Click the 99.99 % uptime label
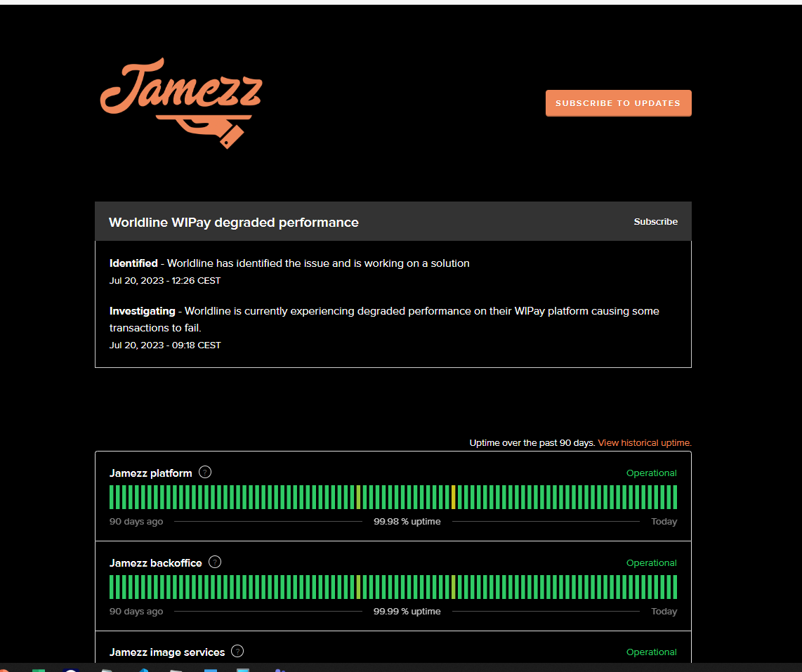Screen dimensions: 802x672 click(407, 611)
